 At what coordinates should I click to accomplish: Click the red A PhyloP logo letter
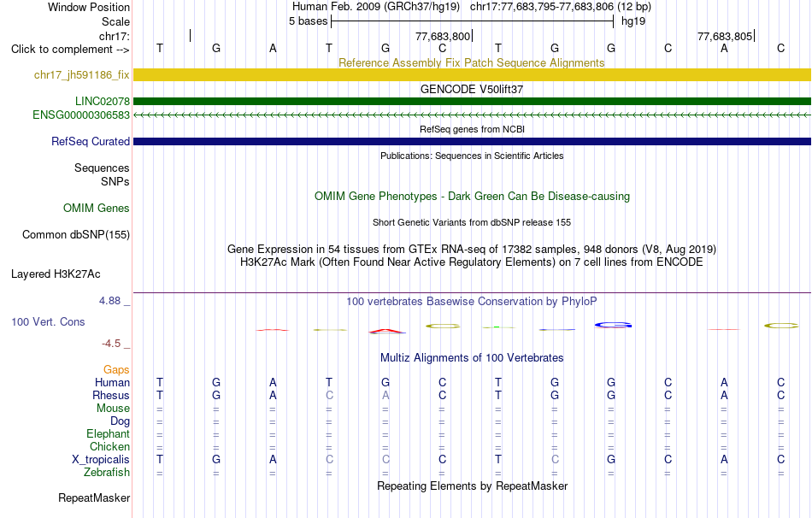pos(387,331)
